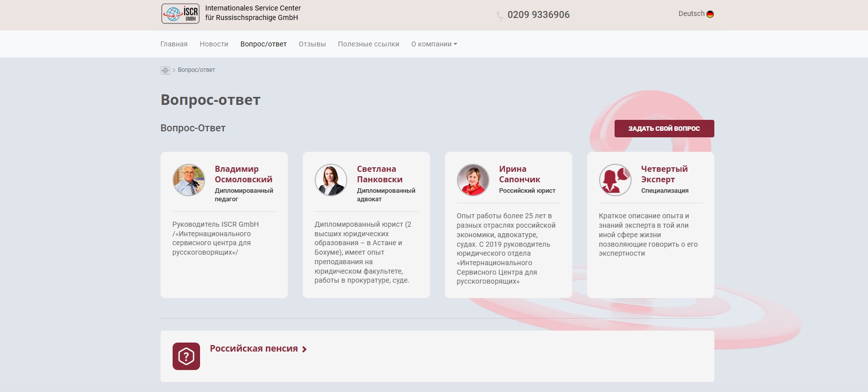This screenshot has height=392, width=868.
Task: Click the question mark icon beside Российская пенсия
Action: (x=186, y=356)
